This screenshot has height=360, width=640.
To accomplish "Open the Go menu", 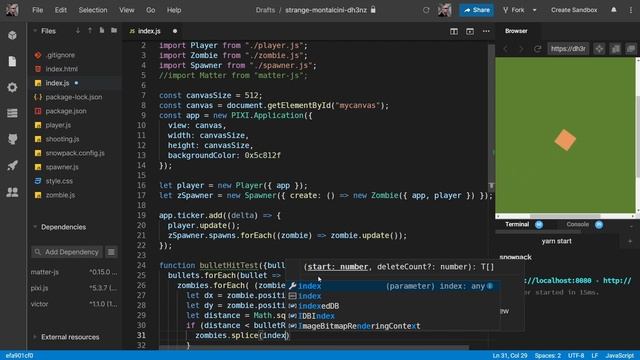I will 151,10.
